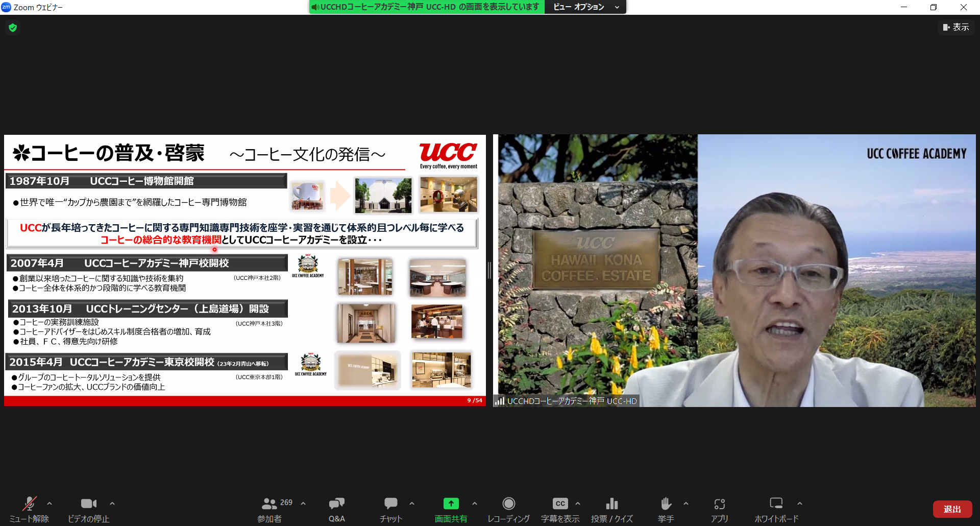Open the view options dropdown

tap(585, 7)
